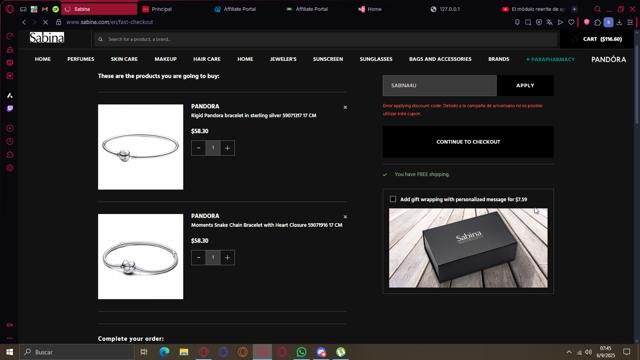Open the Opera menu button
Screen dimensions: 640x360
[x=10, y=9]
